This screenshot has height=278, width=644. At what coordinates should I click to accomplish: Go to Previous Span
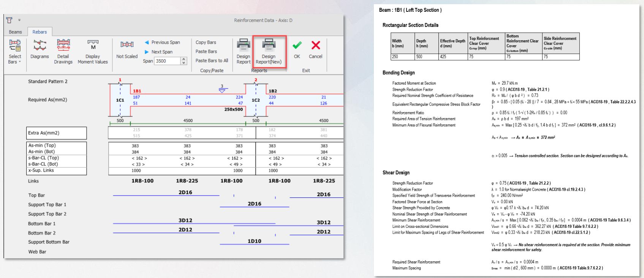tap(162, 42)
